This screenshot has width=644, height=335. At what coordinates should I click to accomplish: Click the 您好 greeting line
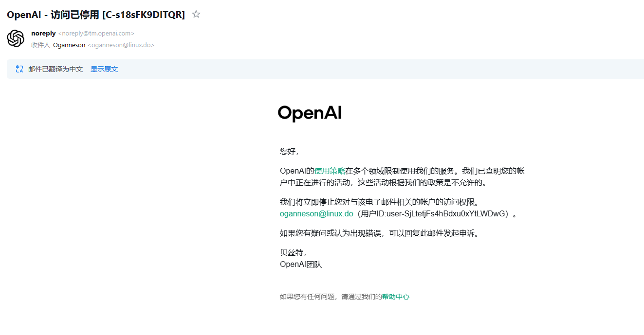pyautogui.click(x=289, y=151)
